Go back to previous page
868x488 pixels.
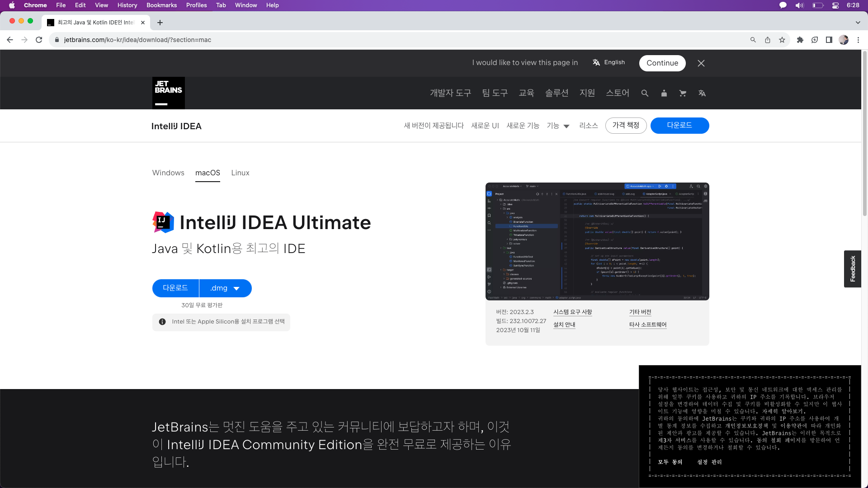(10, 40)
